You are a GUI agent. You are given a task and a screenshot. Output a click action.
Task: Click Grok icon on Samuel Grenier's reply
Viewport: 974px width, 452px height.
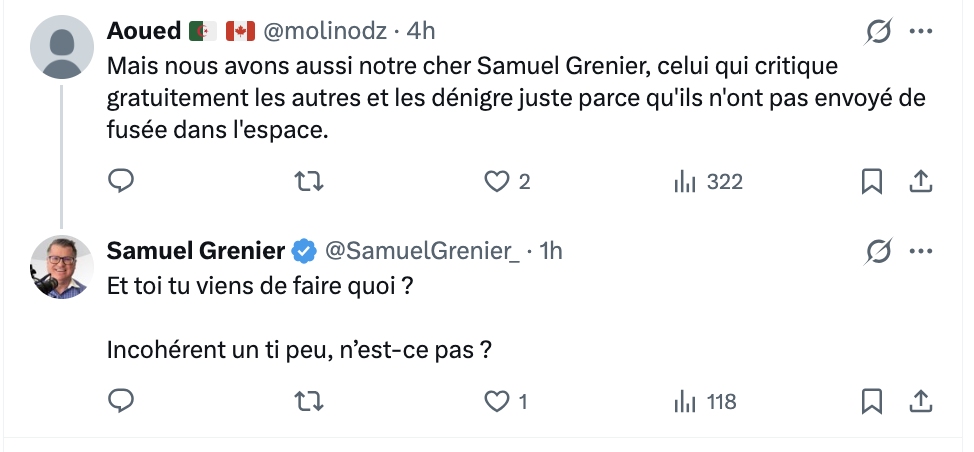tap(877, 252)
